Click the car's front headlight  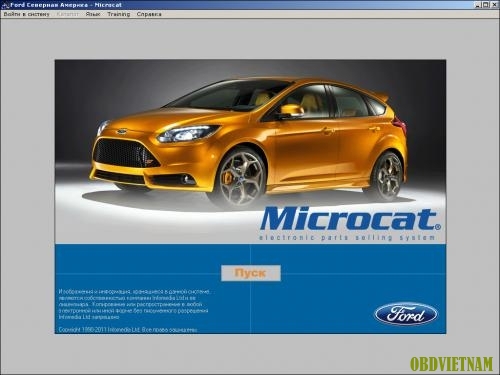click(188, 134)
